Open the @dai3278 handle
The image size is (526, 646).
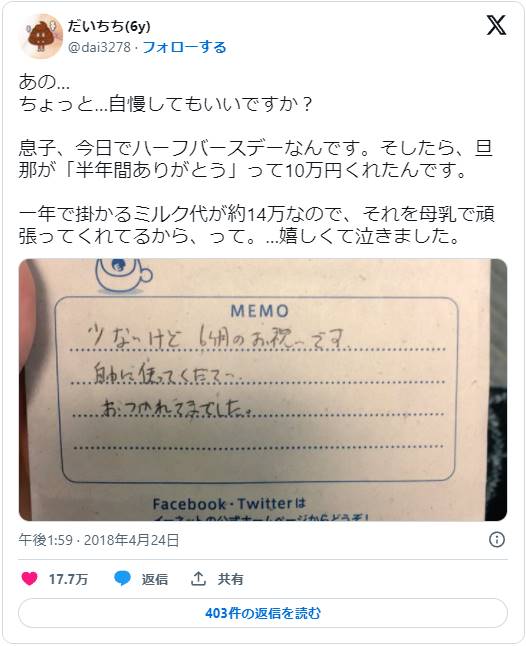click(99, 47)
